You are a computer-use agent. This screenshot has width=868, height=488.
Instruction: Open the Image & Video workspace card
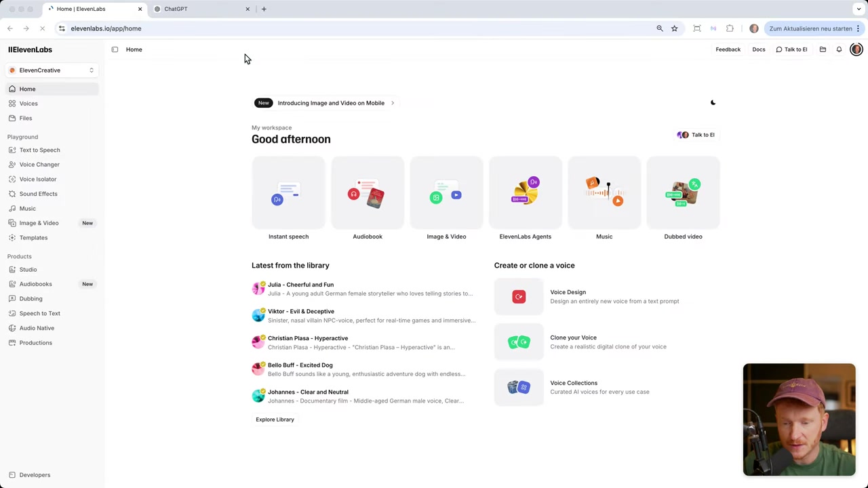tap(446, 199)
